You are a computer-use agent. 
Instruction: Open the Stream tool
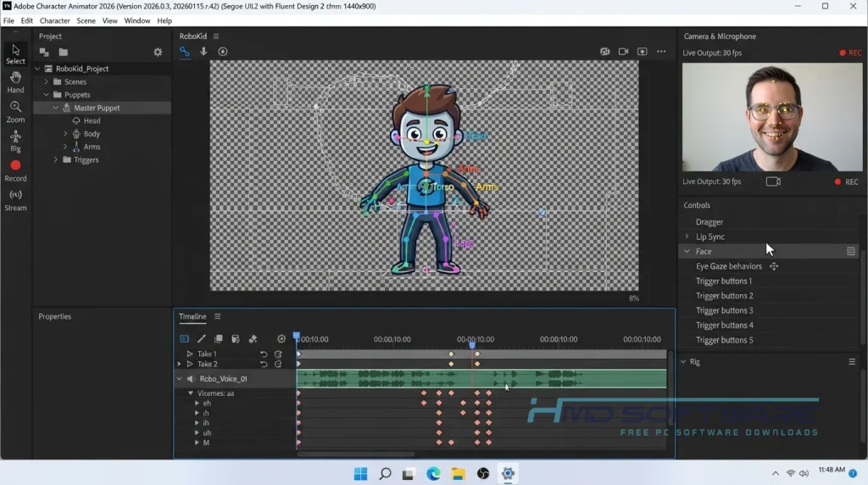click(x=15, y=200)
